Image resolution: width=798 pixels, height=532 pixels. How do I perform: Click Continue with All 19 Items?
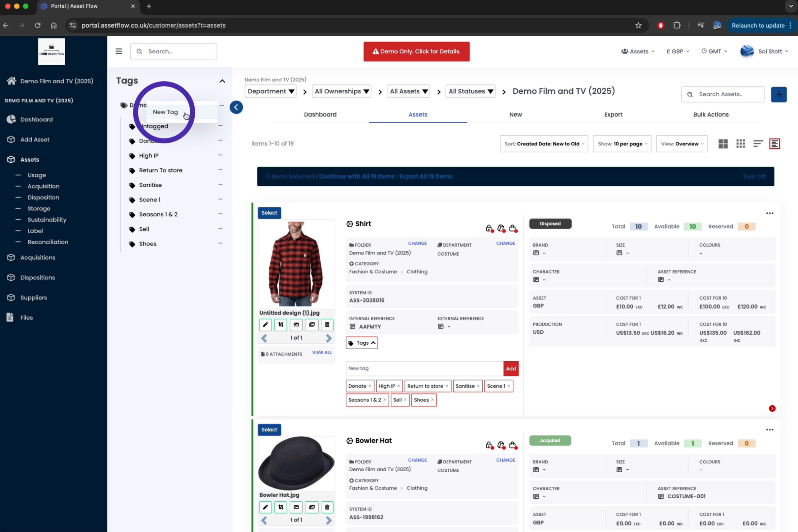pos(356,176)
